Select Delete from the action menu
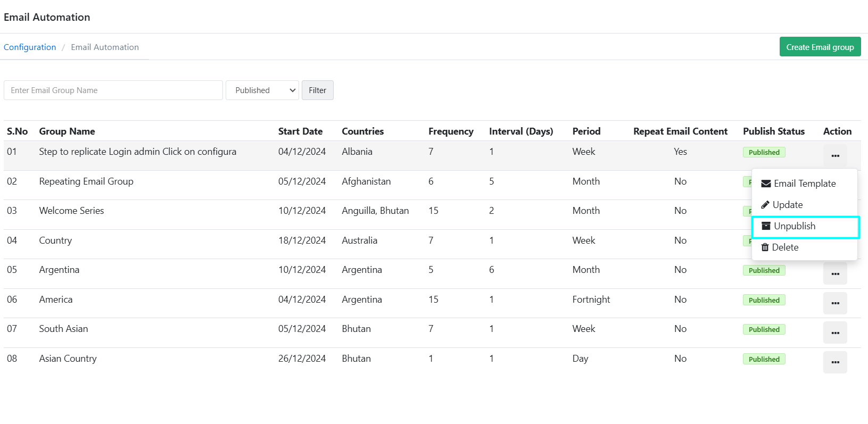Viewport: 868px width, 424px height. click(x=785, y=247)
